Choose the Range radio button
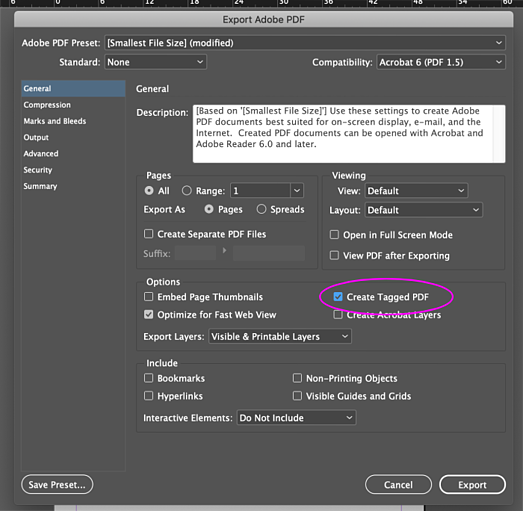The image size is (523, 511). tap(186, 190)
